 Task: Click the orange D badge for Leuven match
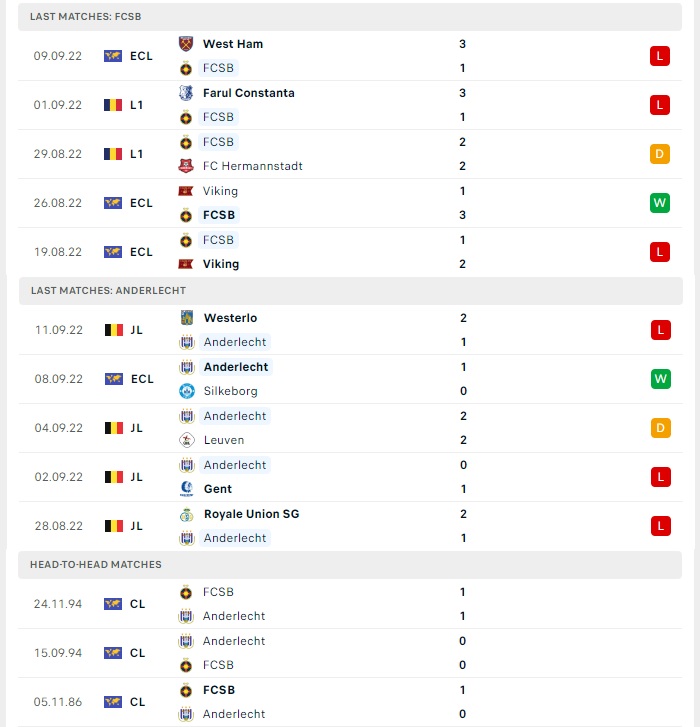coord(661,428)
